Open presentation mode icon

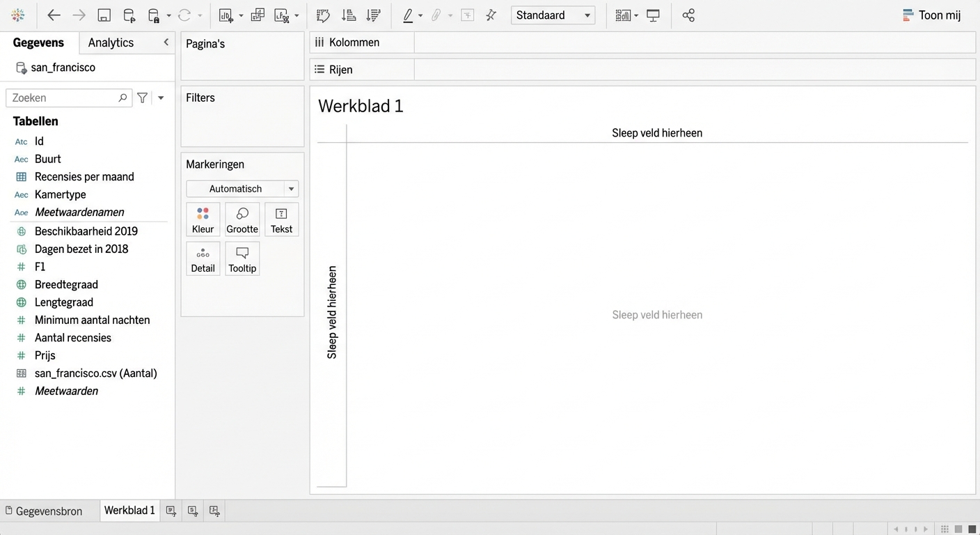(x=653, y=15)
